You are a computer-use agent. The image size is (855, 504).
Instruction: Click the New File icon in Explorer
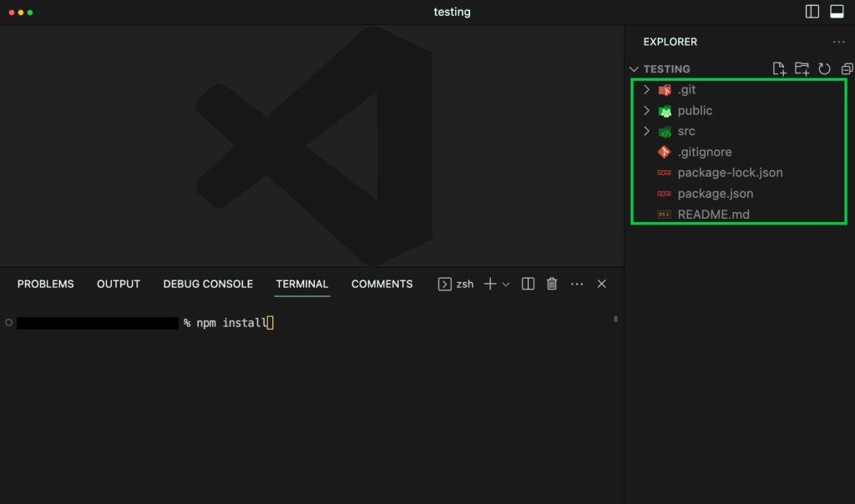point(779,68)
